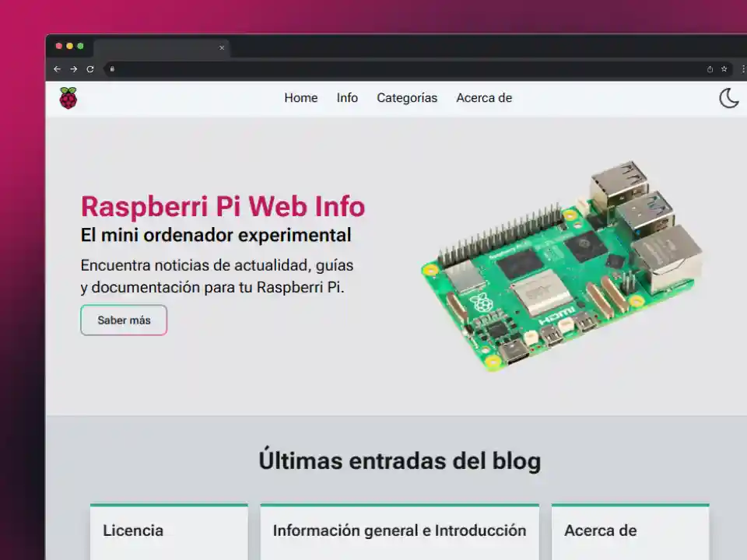Click the Raspberri Pi Web Info heading
This screenshot has height=560, width=747.
pyautogui.click(x=223, y=206)
